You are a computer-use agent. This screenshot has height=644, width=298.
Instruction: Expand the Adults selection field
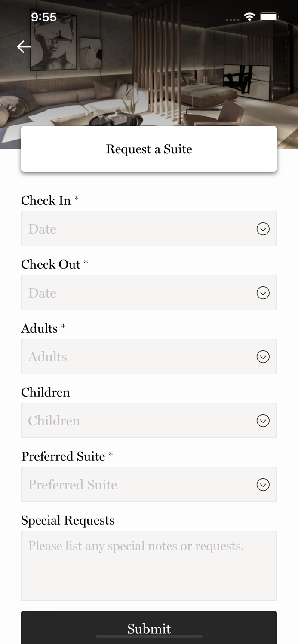[x=138, y=357]
